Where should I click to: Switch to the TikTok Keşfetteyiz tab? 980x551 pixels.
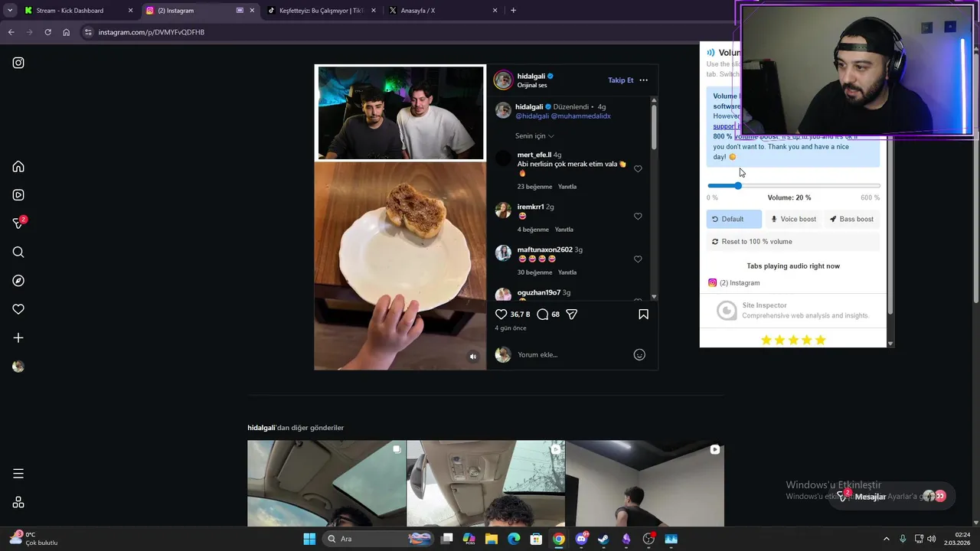tap(322, 11)
